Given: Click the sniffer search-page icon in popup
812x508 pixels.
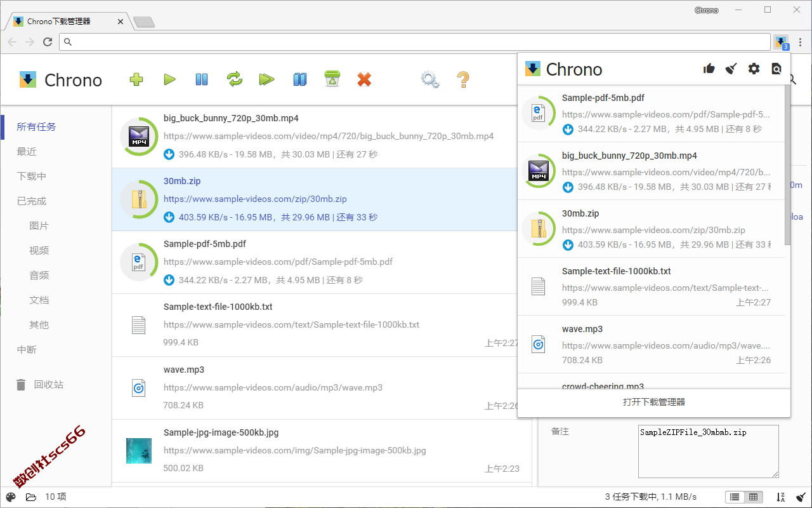Looking at the screenshot, I should (776, 69).
